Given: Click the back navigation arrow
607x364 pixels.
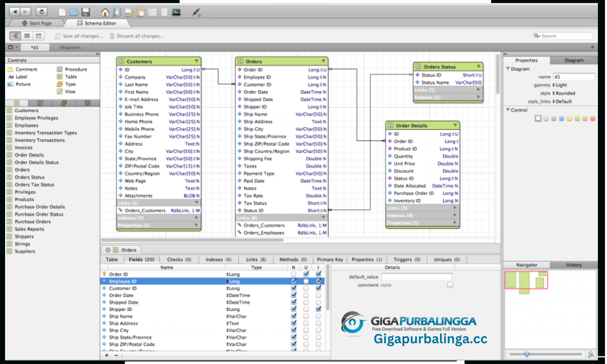Looking at the screenshot, I should 15,11.
